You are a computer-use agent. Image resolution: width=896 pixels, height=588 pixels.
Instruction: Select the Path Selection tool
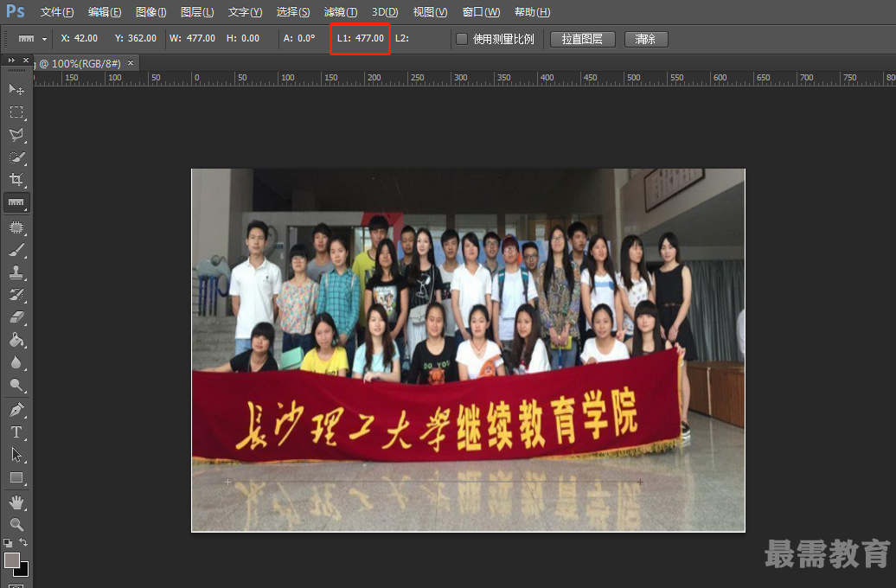[x=16, y=455]
